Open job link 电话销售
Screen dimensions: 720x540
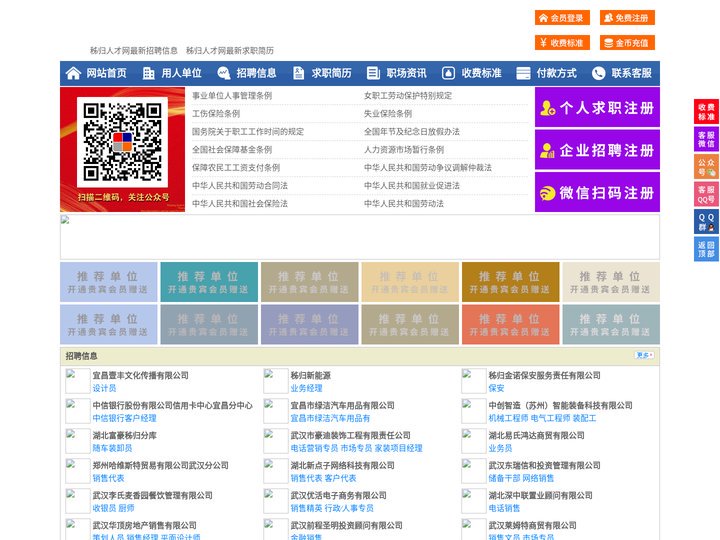[x=504, y=508]
